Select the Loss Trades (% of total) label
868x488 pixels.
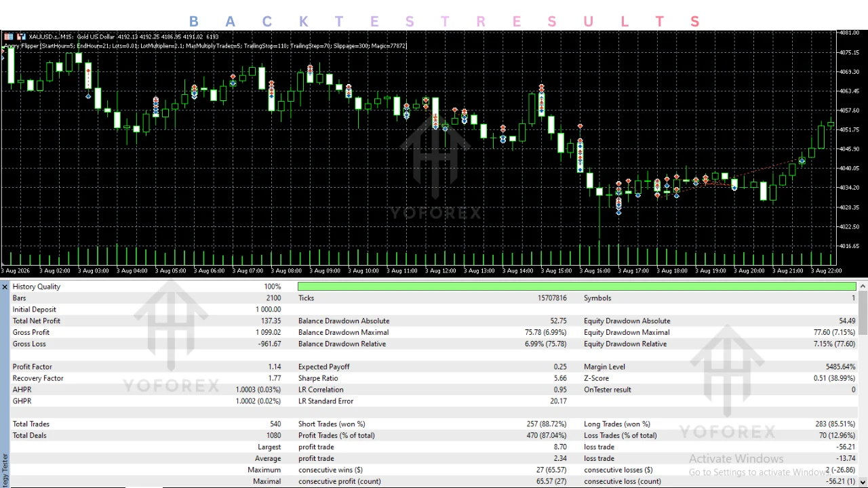pyautogui.click(x=620, y=436)
